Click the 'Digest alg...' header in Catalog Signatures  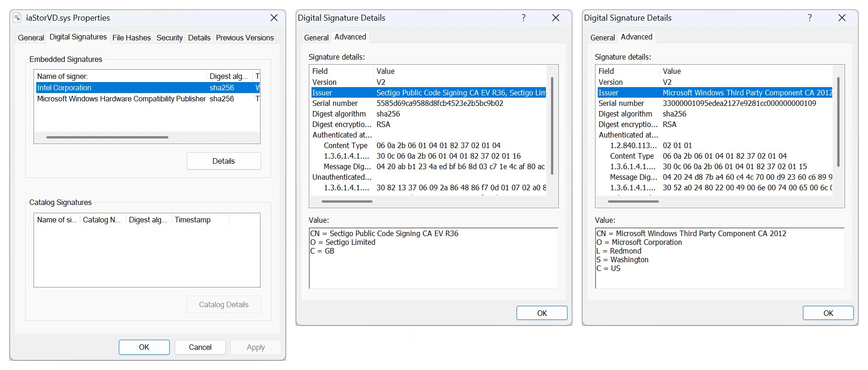(x=149, y=220)
